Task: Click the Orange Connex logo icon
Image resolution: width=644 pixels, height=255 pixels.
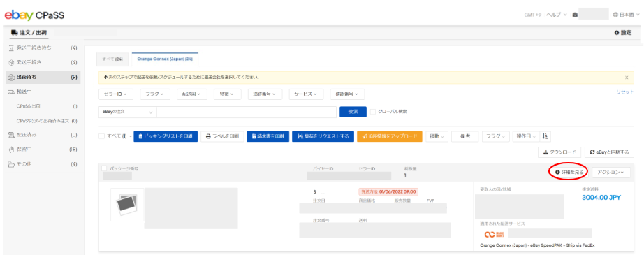Action: (x=494, y=235)
